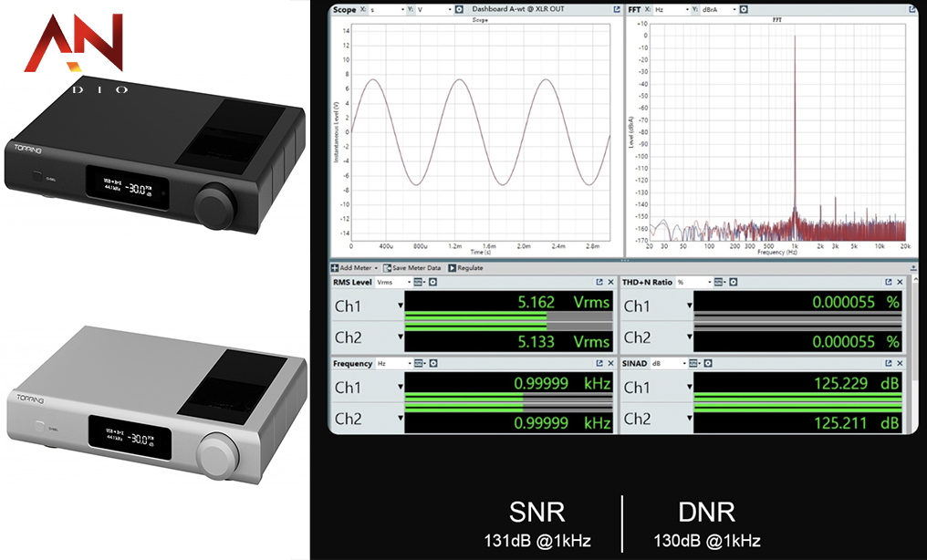The width and height of the screenshot is (927, 560).
Task: Open the Scope Y-axis unit dropdown
Action: tap(434, 9)
